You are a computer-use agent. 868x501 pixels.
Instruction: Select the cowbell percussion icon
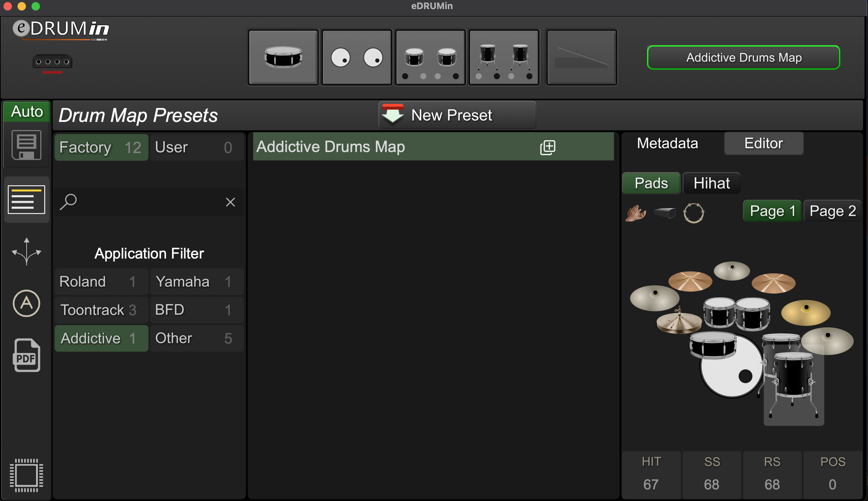(664, 213)
